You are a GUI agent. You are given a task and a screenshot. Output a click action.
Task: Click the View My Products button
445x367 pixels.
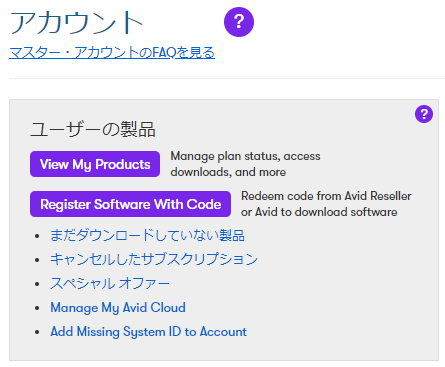(x=95, y=164)
